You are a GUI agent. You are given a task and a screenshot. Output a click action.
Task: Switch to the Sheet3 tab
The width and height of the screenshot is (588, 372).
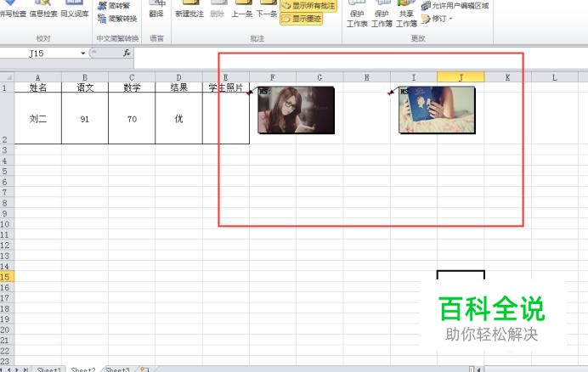pos(117,369)
